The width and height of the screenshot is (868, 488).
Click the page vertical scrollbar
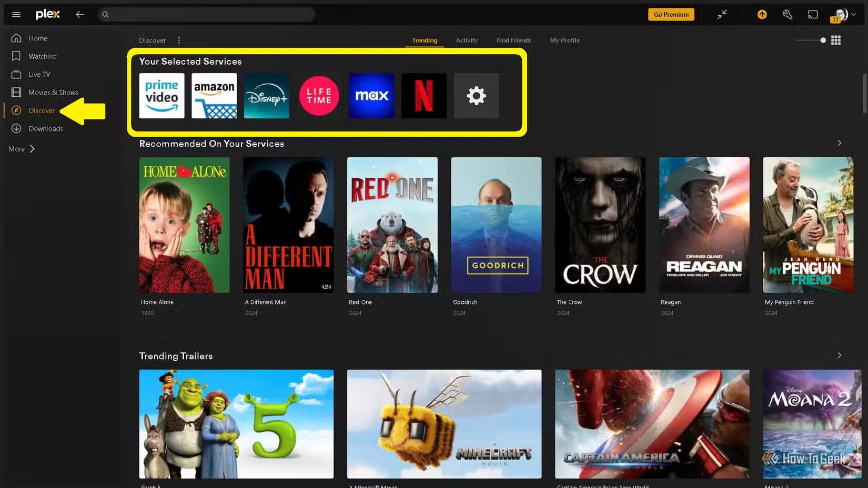point(864,94)
